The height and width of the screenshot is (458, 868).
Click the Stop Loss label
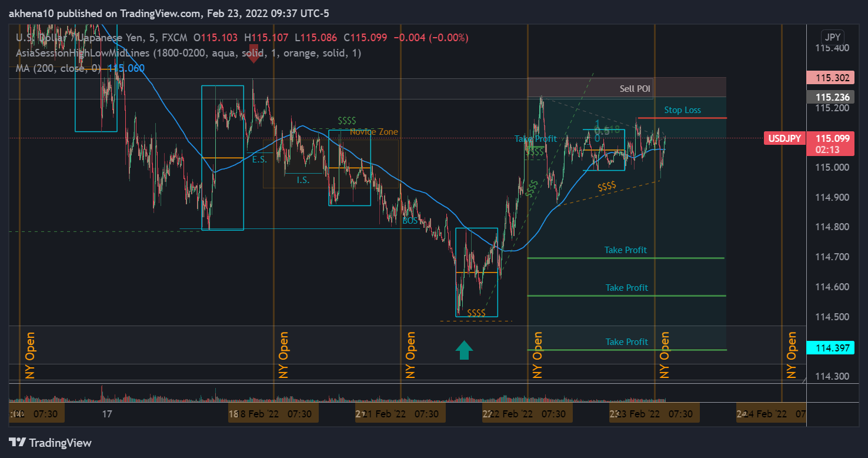[x=683, y=110]
